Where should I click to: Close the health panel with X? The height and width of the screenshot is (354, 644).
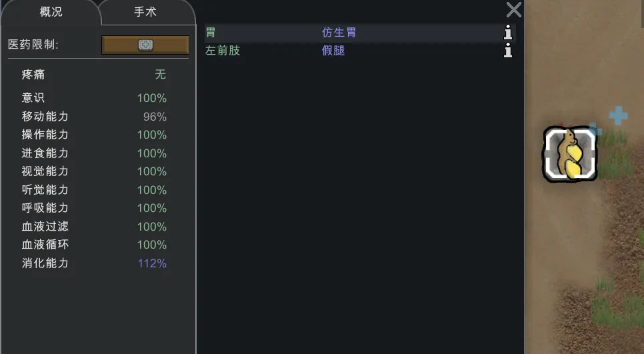513,9
